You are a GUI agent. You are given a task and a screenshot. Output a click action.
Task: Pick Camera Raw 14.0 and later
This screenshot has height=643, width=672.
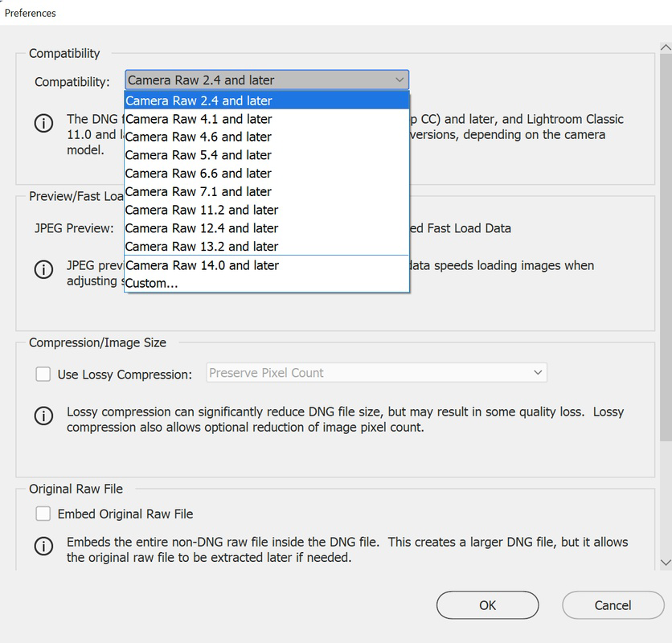(267, 265)
